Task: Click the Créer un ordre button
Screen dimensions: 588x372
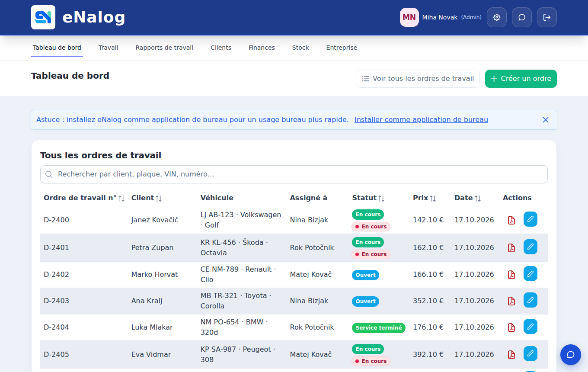Action: click(521, 79)
